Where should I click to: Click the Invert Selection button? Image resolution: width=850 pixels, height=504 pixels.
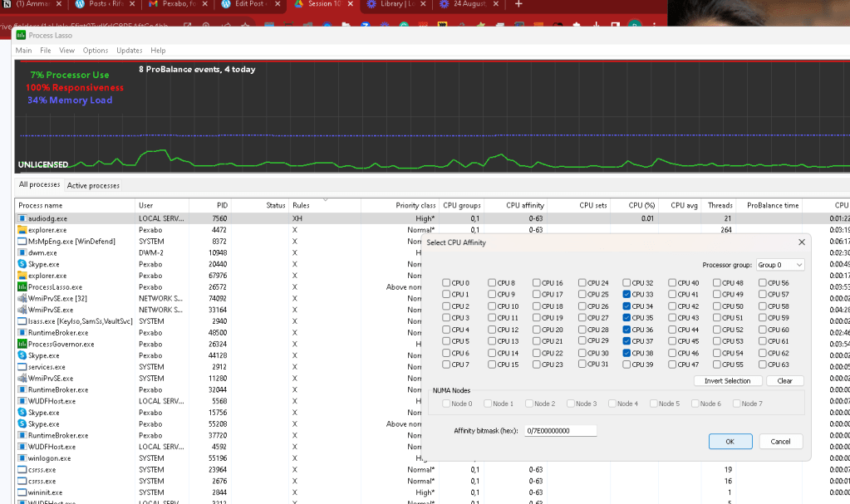728,381
